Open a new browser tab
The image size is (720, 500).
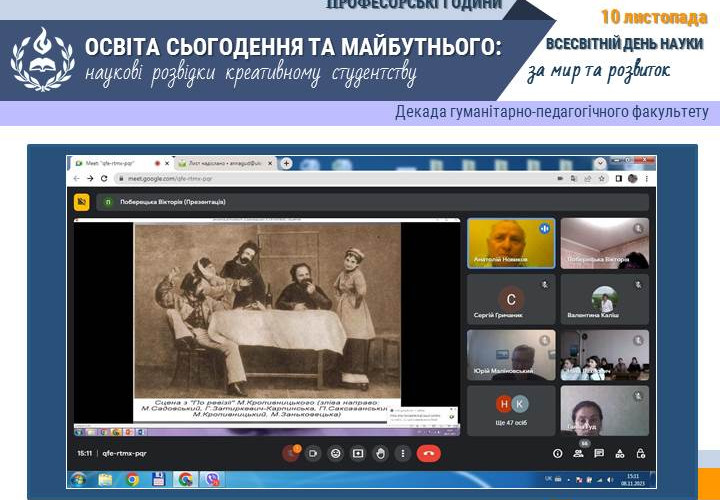(x=286, y=163)
